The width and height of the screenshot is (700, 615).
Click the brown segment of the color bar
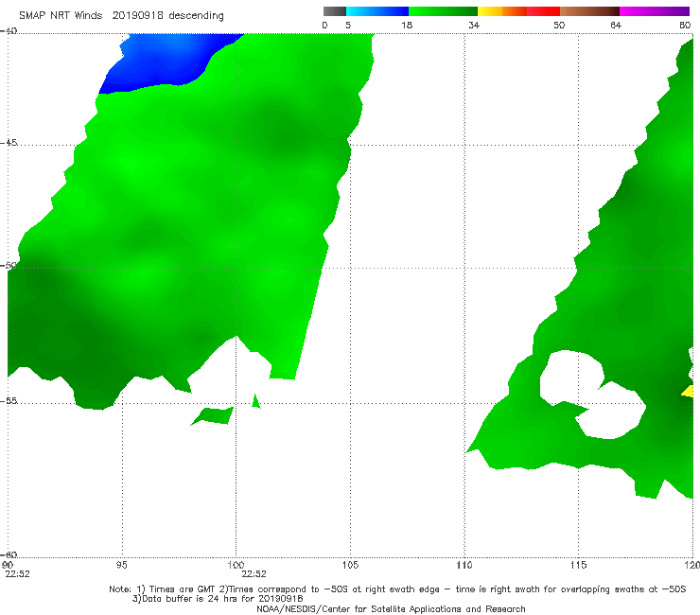click(589, 11)
